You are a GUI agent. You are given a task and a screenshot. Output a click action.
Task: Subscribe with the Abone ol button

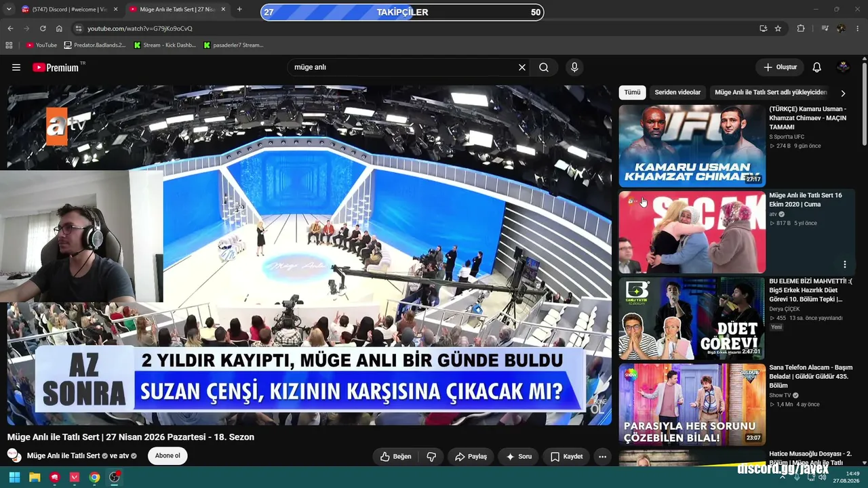click(x=167, y=456)
